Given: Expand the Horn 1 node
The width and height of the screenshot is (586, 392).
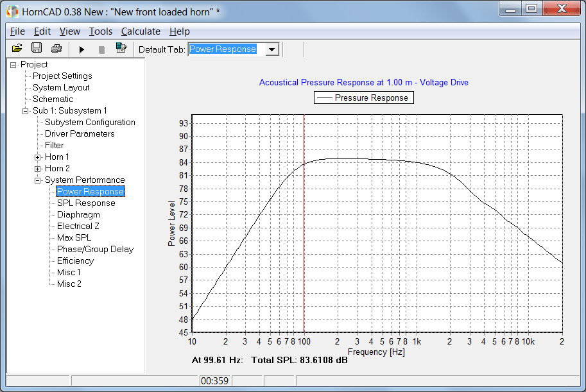Looking at the screenshot, I should 38,157.
